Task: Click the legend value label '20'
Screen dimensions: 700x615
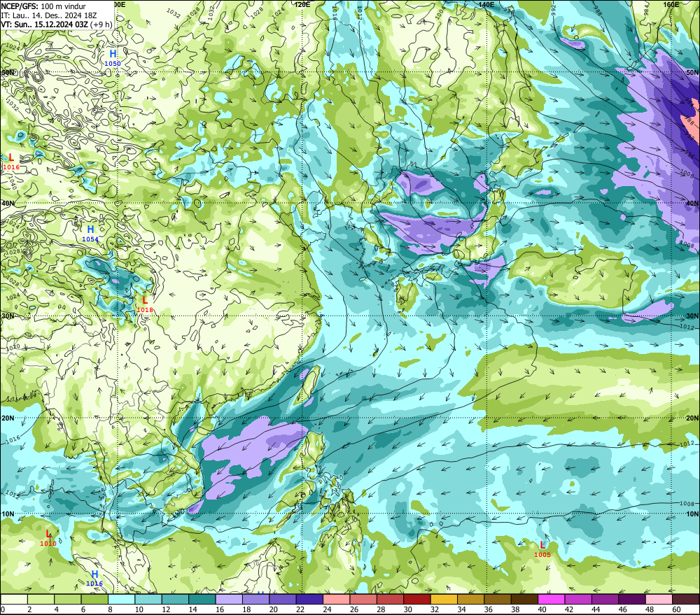Action: (273, 609)
